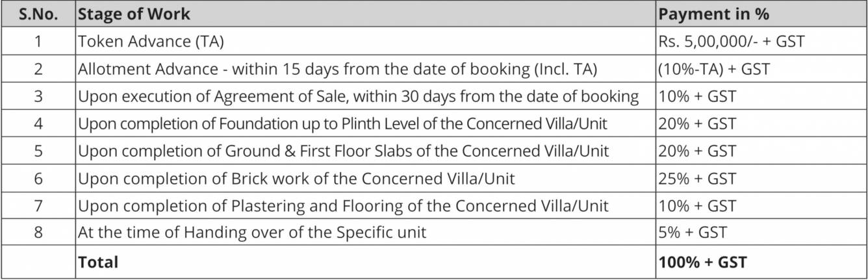Click the Foundation up to Plinth Level stage
This screenshot has height=280, width=868.
(x=344, y=124)
